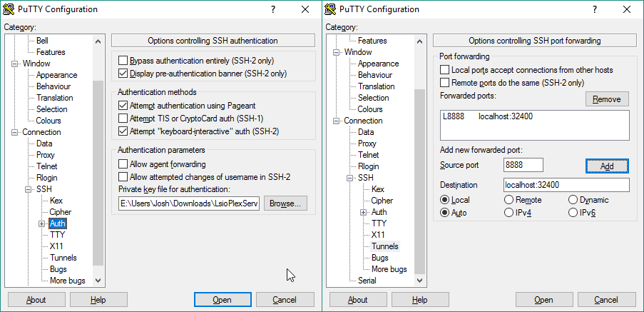The height and width of the screenshot is (312, 644).
Task: Click Open button in left window
Action: (223, 300)
